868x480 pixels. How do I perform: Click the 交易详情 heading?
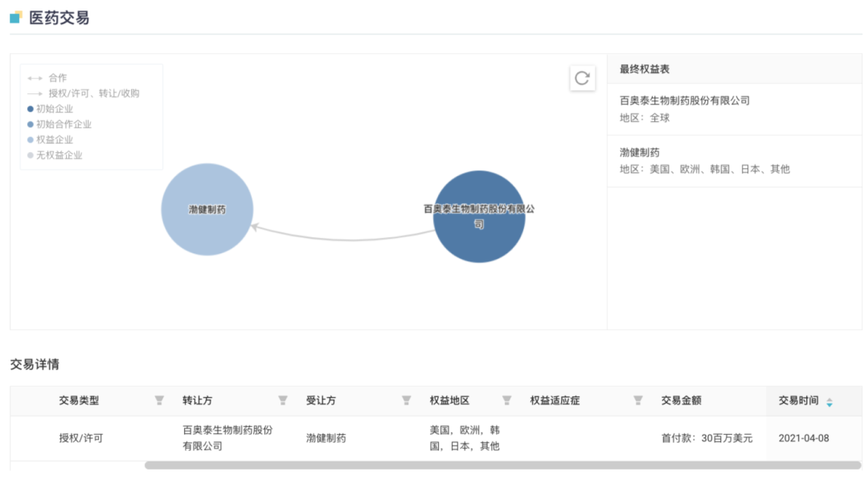pyautogui.click(x=35, y=364)
